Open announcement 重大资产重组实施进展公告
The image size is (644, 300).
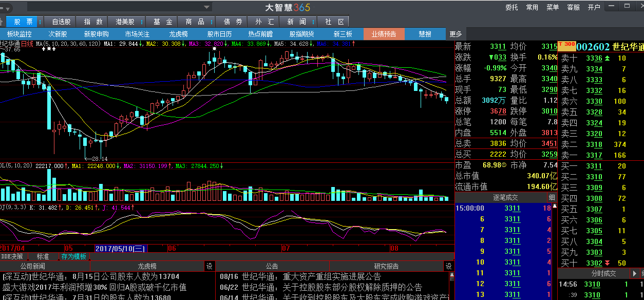[300, 276]
